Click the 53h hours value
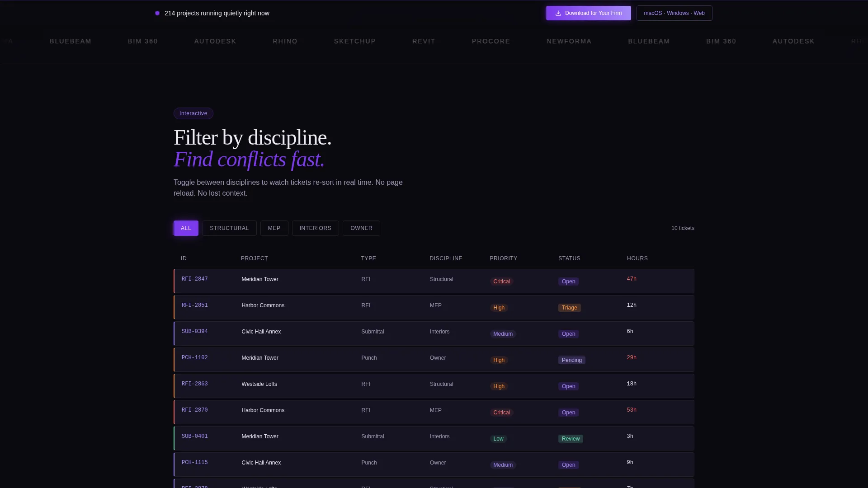 pyautogui.click(x=632, y=410)
